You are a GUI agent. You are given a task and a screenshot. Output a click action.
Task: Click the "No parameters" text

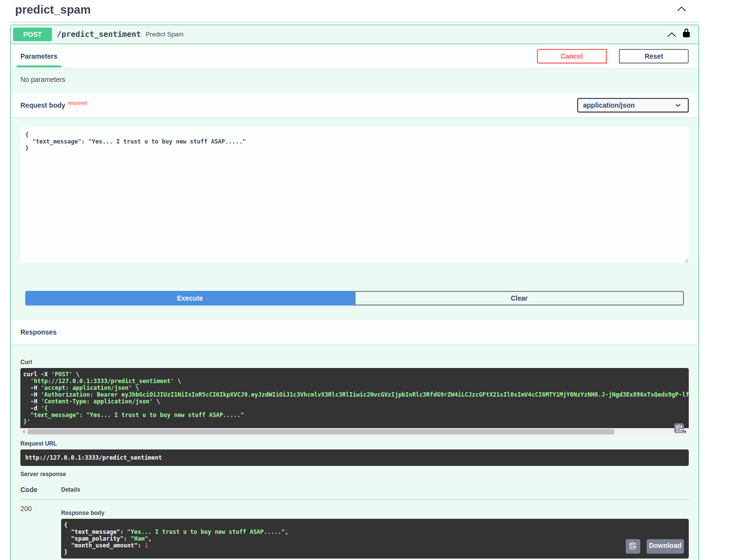point(43,80)
